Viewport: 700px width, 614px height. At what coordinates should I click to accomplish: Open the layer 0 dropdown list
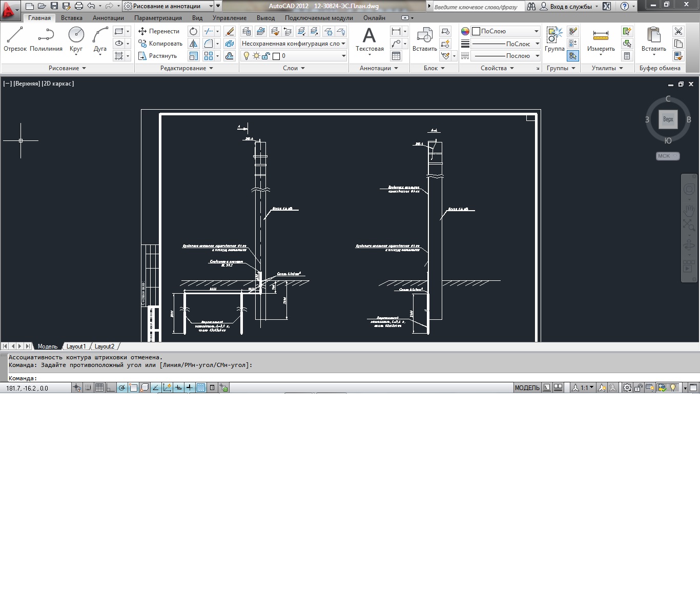(343, 56)
